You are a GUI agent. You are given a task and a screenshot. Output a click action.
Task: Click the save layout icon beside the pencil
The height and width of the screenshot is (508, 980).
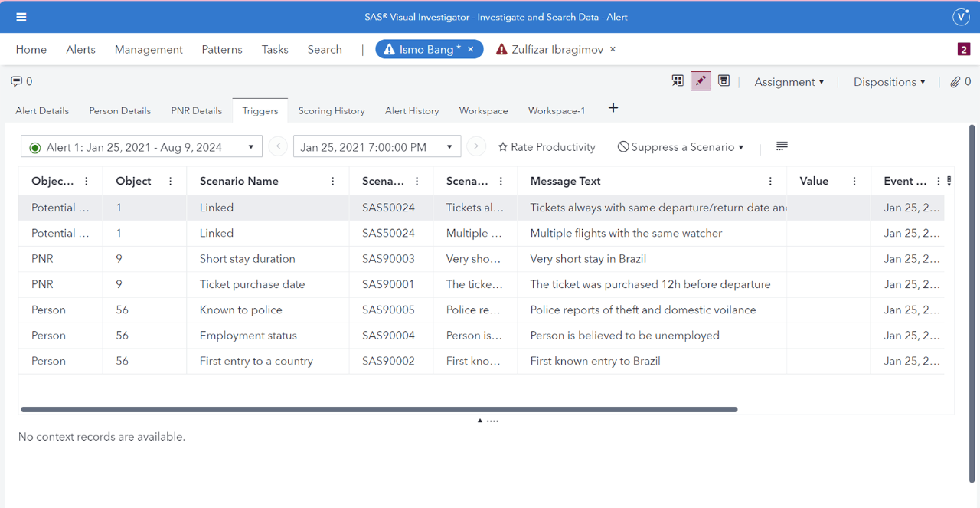tap(724, 80)
